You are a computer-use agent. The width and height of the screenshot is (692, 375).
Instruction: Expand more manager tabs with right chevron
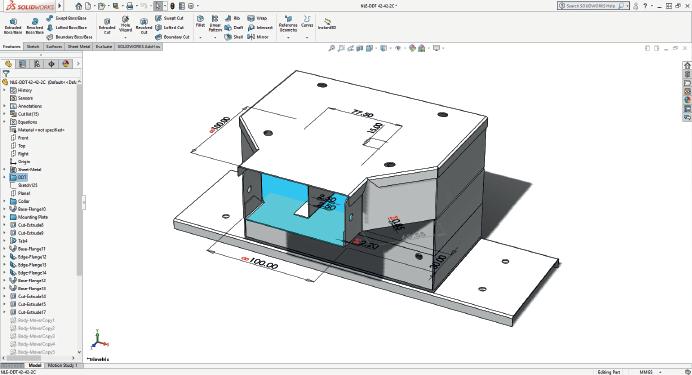click(78, 64)
